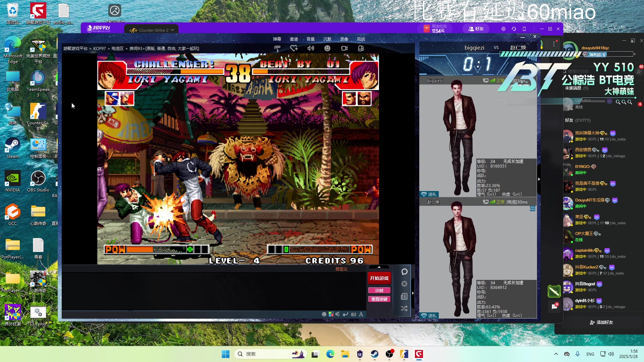
Task: Show hidden tray icons chevron
Action: 556,354
